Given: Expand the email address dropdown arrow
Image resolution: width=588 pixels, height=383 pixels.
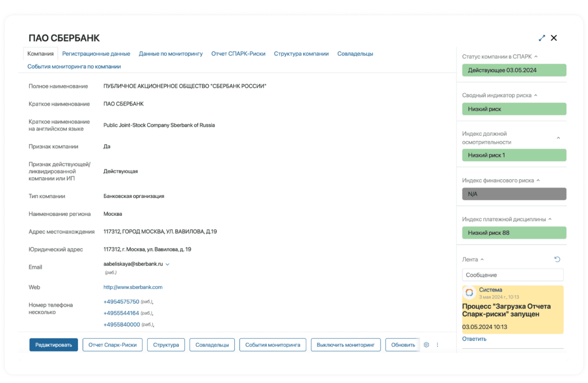Looking at the screenshot, I should [167, 265].
